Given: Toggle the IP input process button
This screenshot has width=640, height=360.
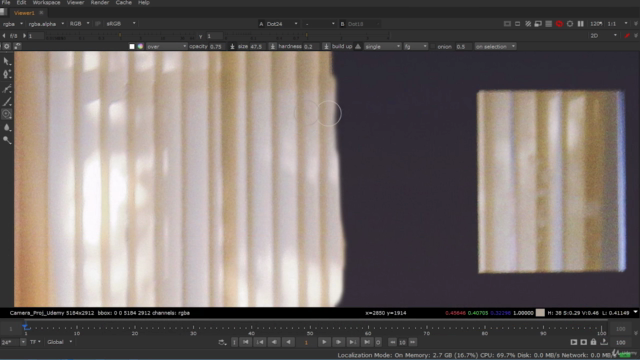Looking at the screenshot, I should (x=98, y=24).
